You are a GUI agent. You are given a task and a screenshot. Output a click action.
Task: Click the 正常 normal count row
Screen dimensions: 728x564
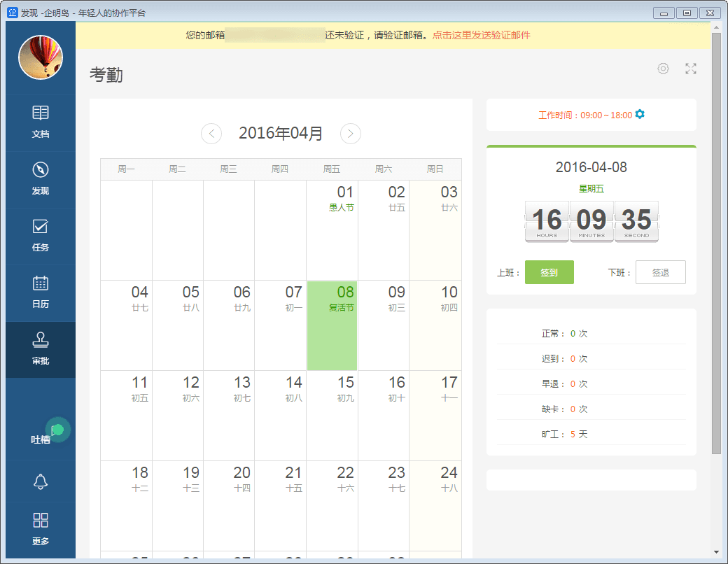click(591, 333)
